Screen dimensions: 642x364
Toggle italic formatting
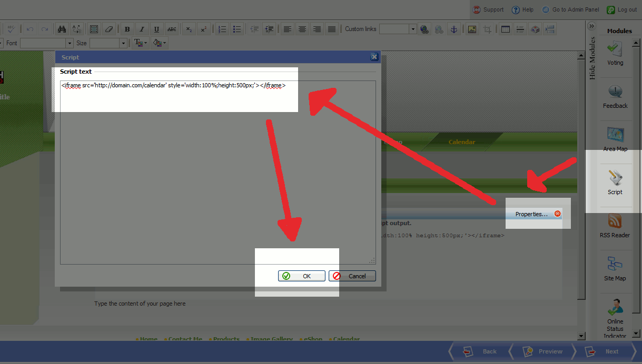[142, 29]
